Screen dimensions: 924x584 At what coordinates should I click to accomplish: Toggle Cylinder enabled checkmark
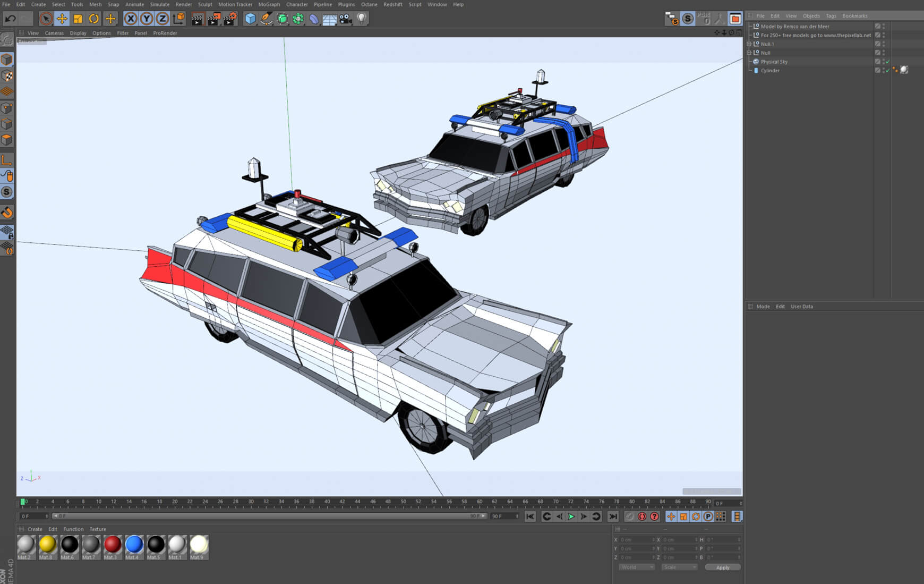(888, 71)
